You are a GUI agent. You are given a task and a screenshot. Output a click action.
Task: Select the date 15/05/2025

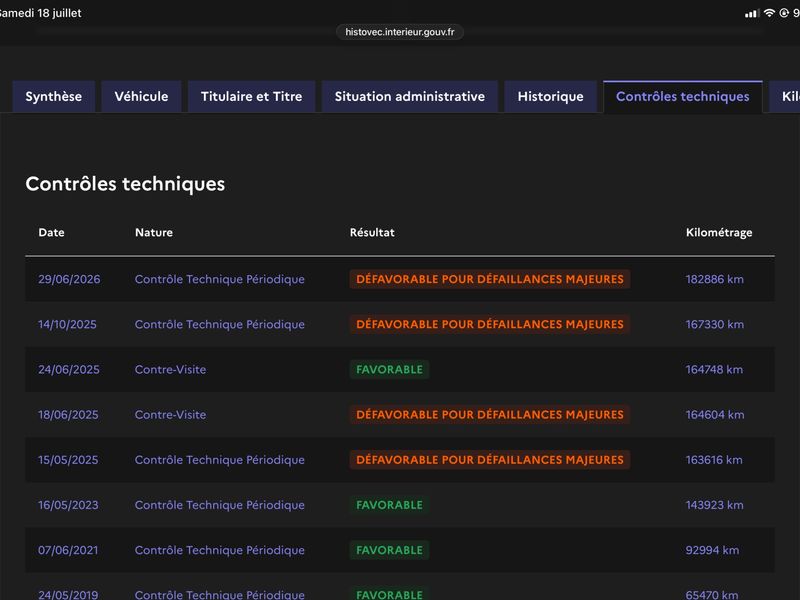(68, 460)
